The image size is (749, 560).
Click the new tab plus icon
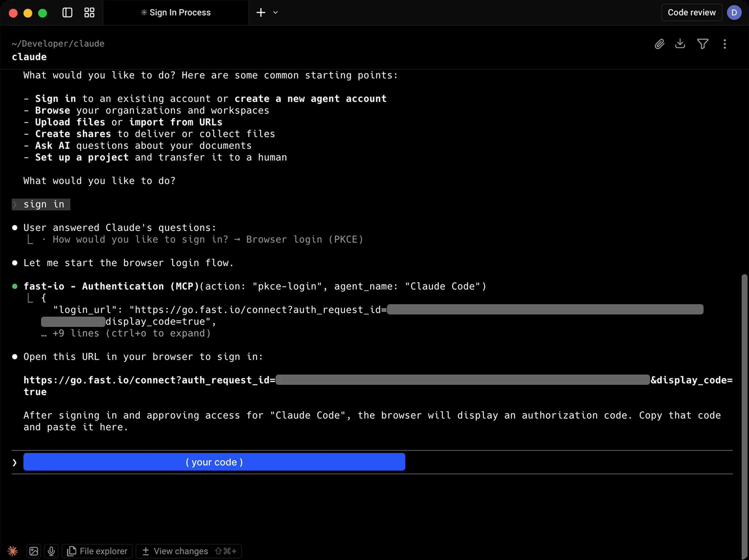pyautogui.click(x=261, y=12)
